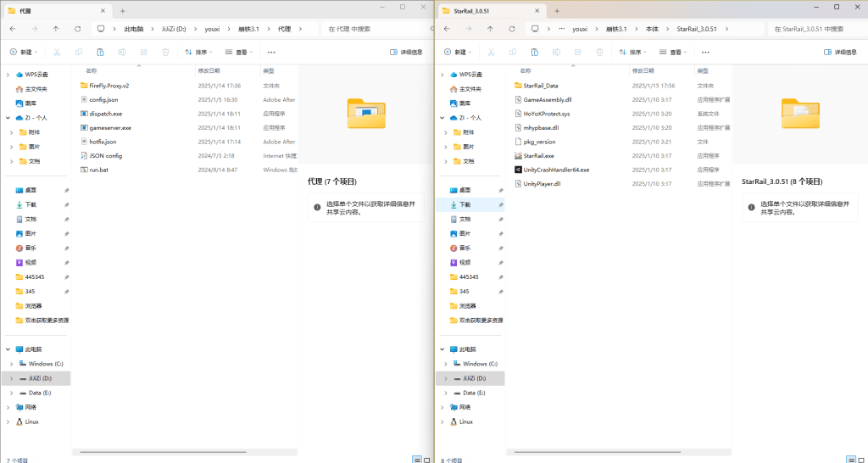Image resolution: width=868 pixels, height=463 pixels.
Task: Add a new tab next to the StarRail_3.0.51 tab
Action: coord(555,10)
